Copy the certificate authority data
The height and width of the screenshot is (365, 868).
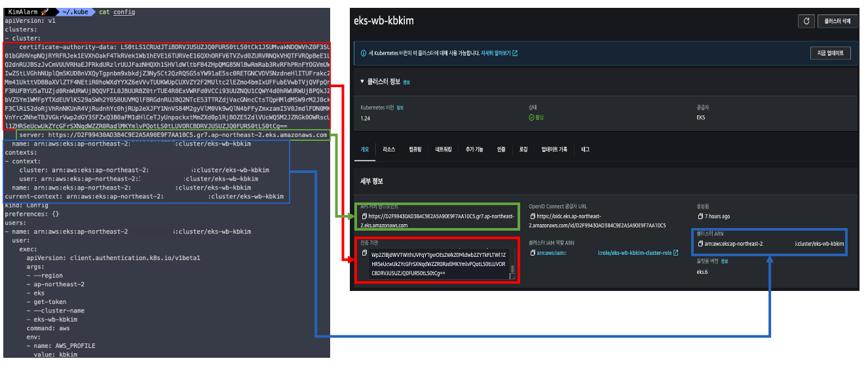tap(364, 253)
